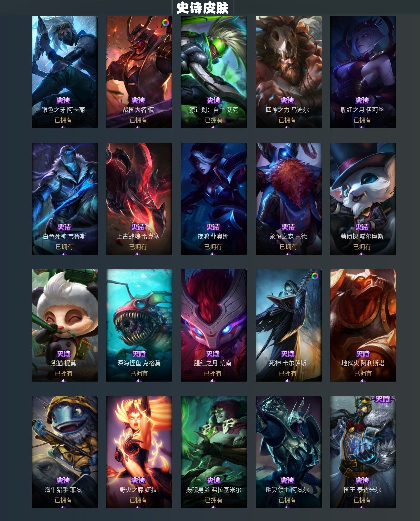Click the chroma color wheel on 战国大名 慎

coord(165,23)
